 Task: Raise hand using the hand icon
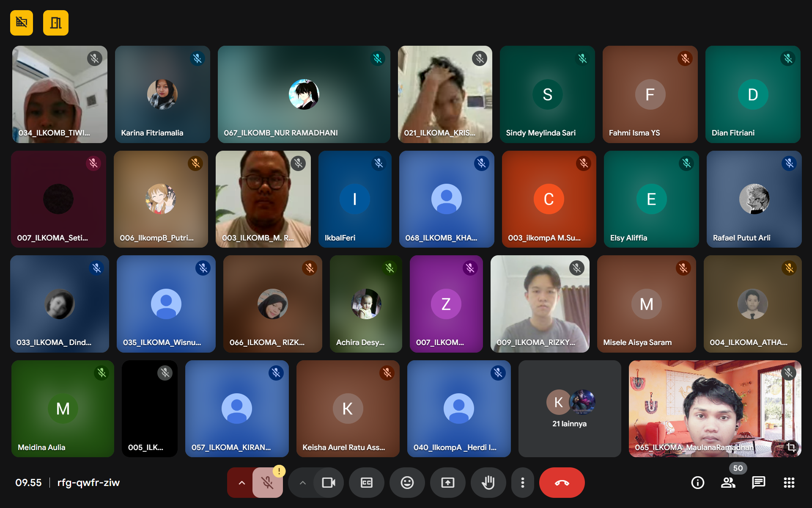click(x=488, y=483)
